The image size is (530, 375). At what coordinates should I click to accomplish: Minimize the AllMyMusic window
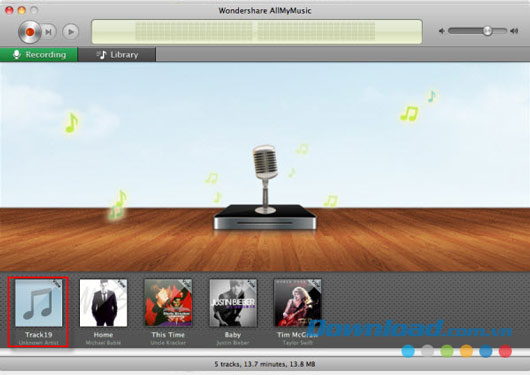22,10
